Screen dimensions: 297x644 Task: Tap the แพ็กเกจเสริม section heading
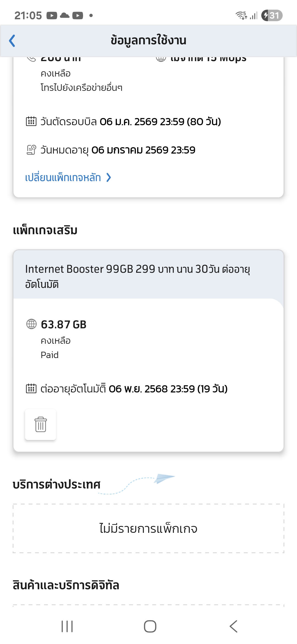pyautogui.click(x=45, y=230)
